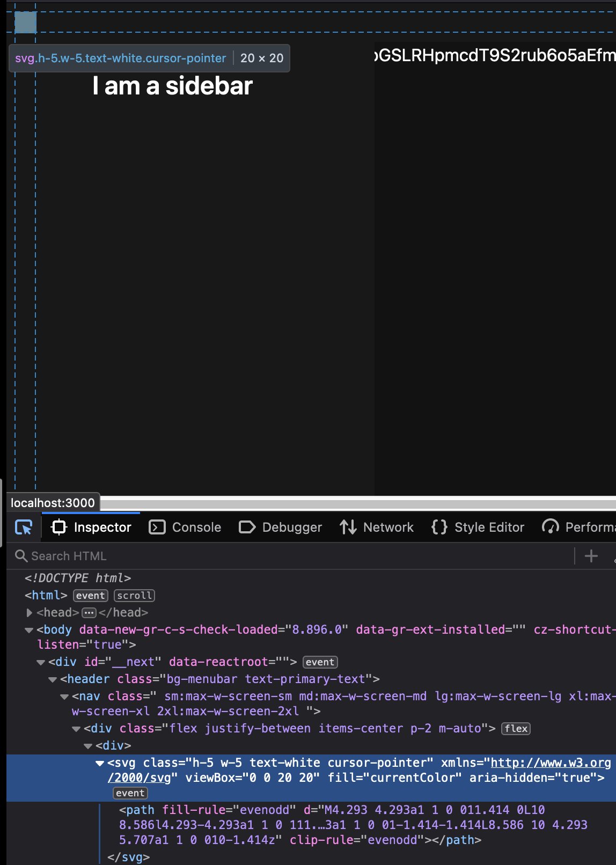
Task: Collapse the selected svg node
Action: tap(100, 763)
